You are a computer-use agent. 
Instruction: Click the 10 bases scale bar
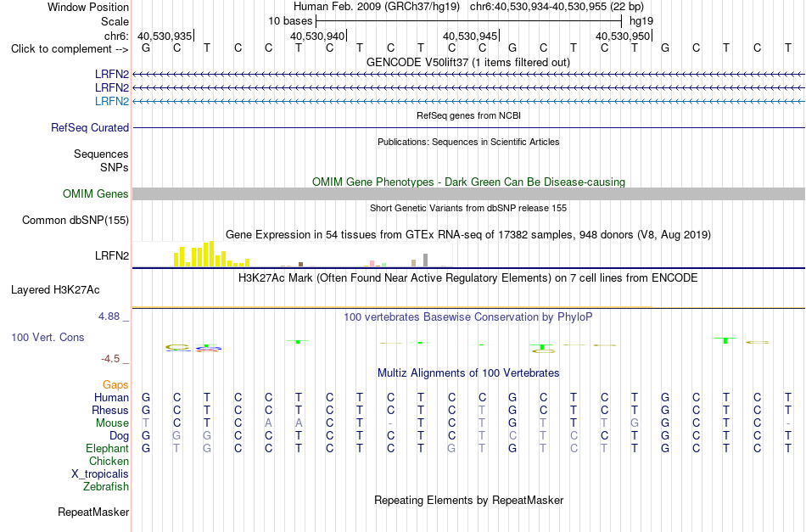(468, 21)
